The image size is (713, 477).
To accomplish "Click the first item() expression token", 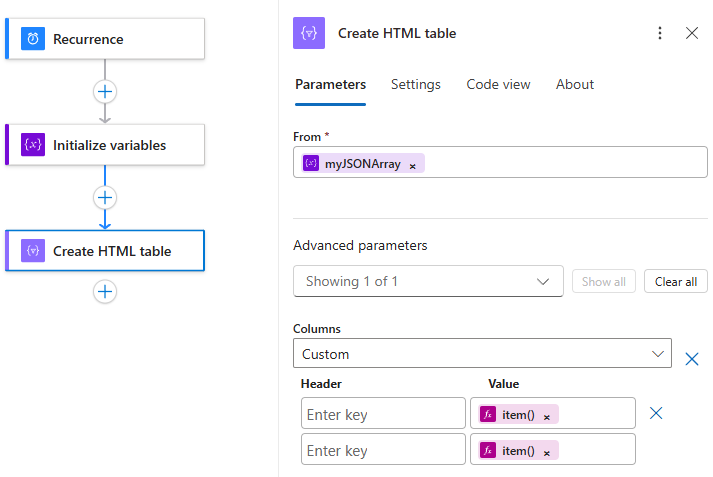I will coord(518,414).
